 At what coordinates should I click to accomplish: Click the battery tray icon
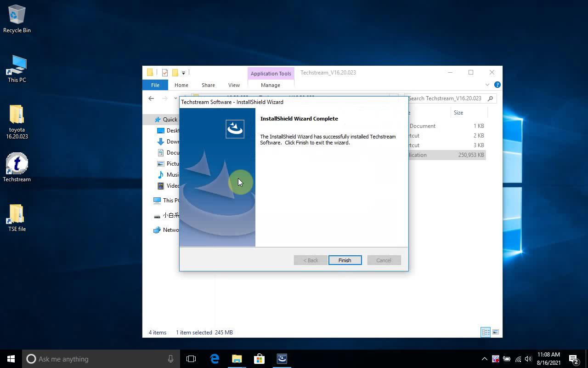tap(507, 359)
